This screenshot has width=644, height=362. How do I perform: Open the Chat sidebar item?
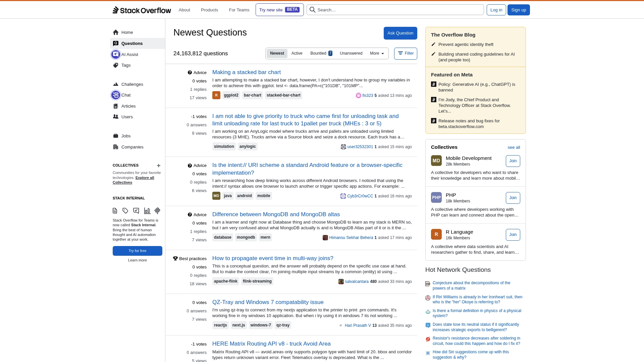[126, 95]
